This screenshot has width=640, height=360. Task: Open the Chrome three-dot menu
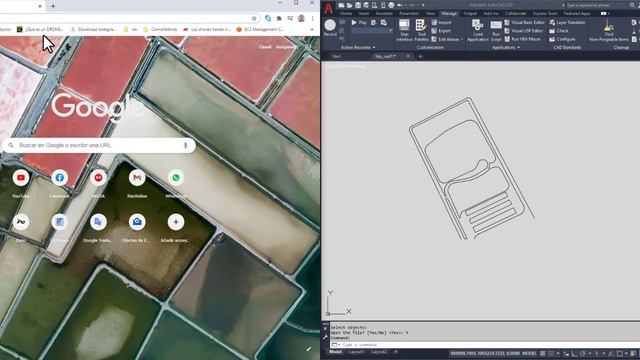tap(313, 18)
